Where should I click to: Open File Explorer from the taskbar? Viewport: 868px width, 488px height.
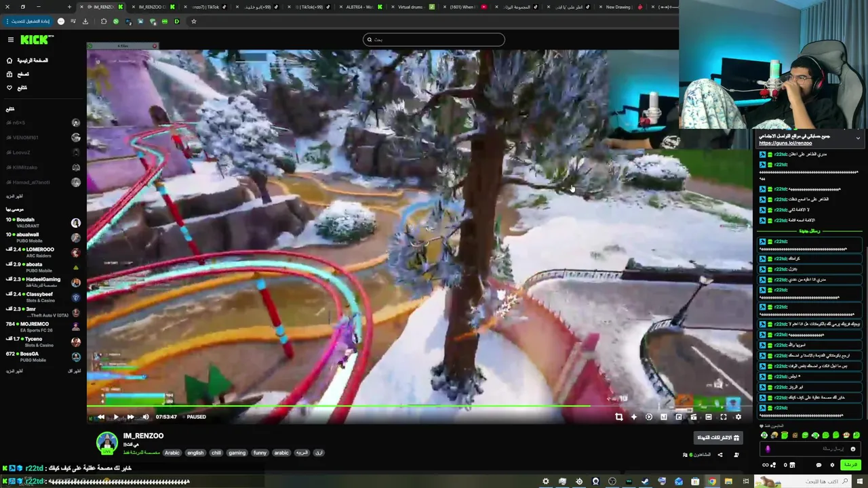click(728, 481)
